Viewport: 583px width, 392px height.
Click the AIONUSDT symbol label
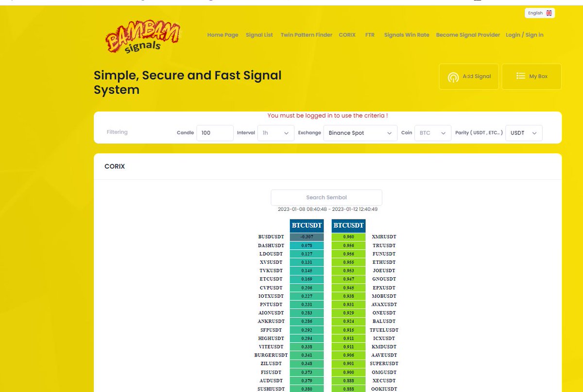click(x=271, y=313)
